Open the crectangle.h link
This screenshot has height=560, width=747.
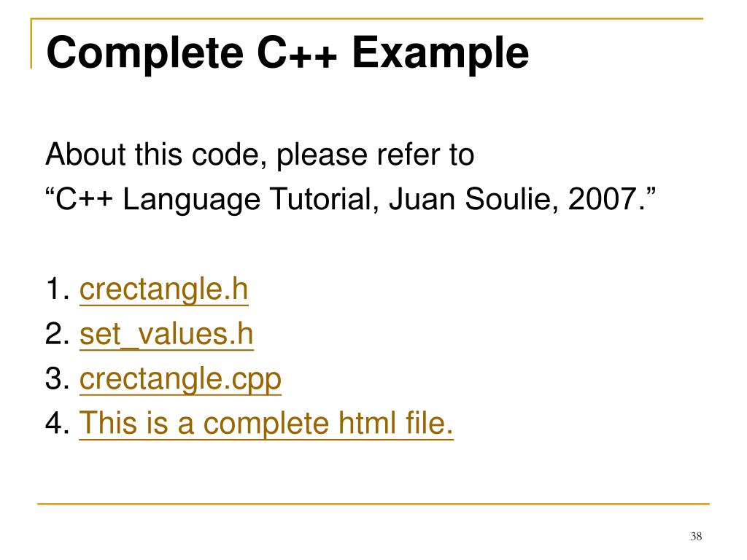[x=164, y=289]
